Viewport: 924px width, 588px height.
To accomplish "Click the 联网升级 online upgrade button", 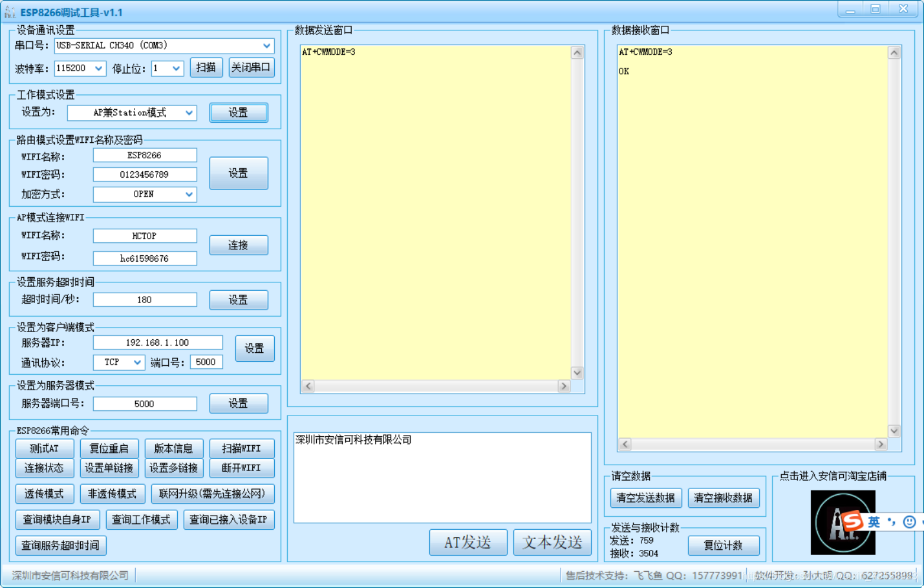I will tap(213, 494).
